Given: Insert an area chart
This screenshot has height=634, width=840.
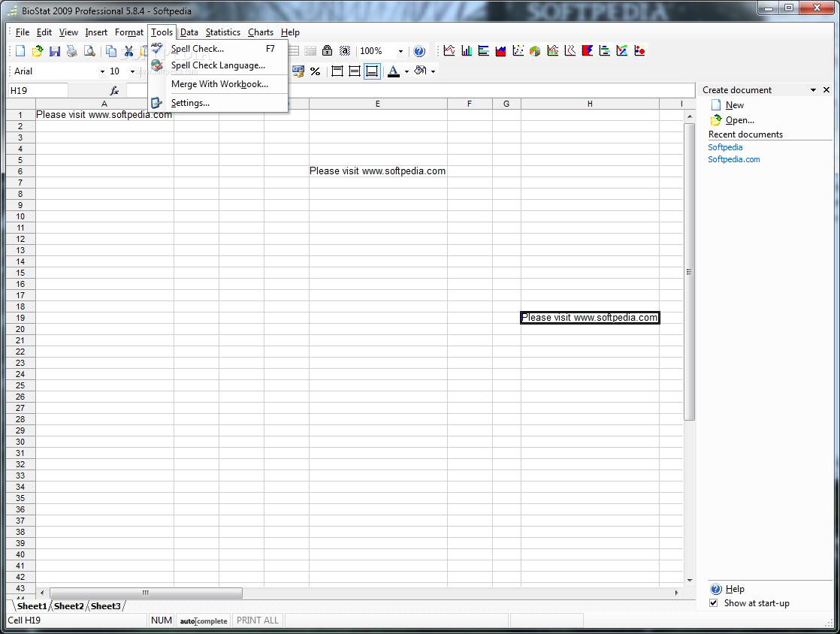Looking at the screenshot, I should 501,51.
